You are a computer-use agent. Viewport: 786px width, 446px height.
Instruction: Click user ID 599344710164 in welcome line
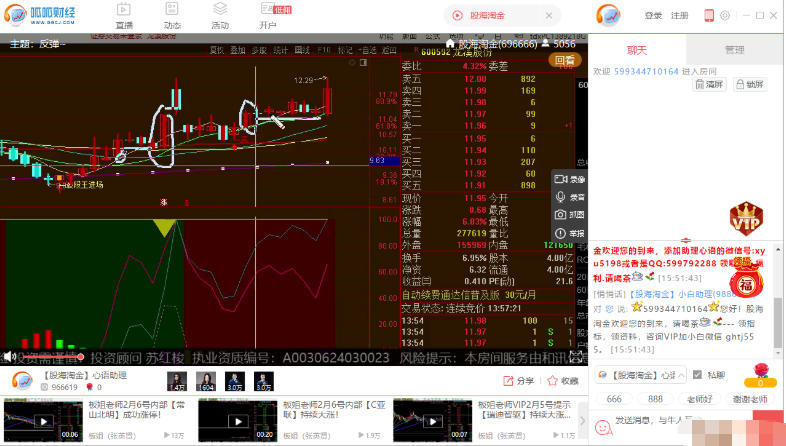coord(646,71)
